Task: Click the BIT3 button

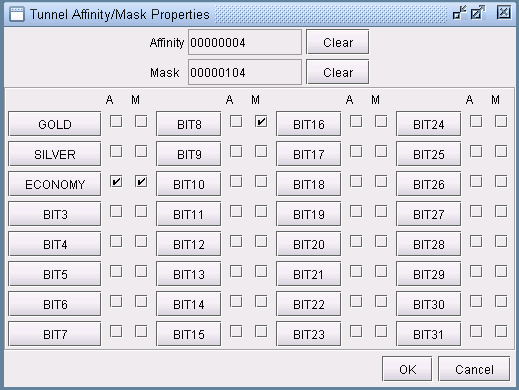Action: click(x=55, y=214)
